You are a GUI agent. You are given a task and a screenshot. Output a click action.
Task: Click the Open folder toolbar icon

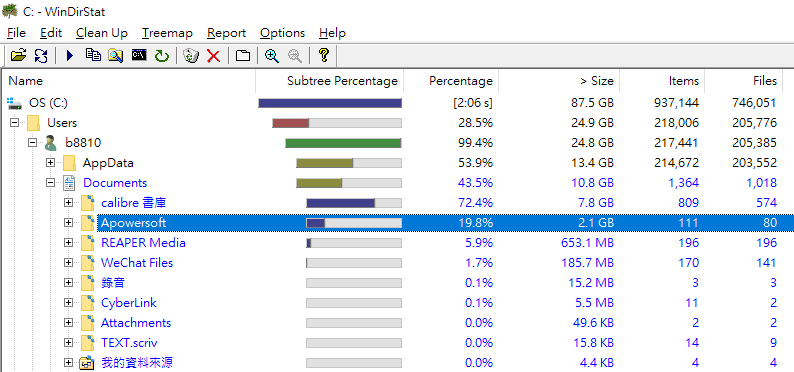18,55
